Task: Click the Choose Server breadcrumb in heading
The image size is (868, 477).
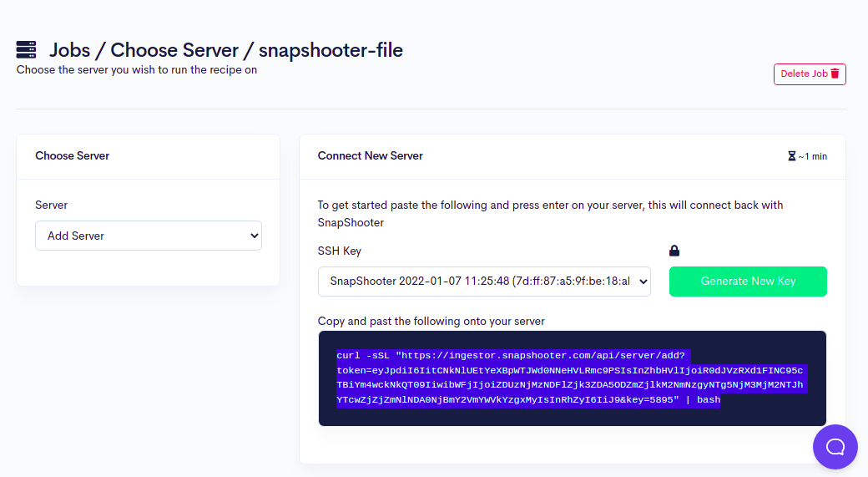Action: click(174, 50)
